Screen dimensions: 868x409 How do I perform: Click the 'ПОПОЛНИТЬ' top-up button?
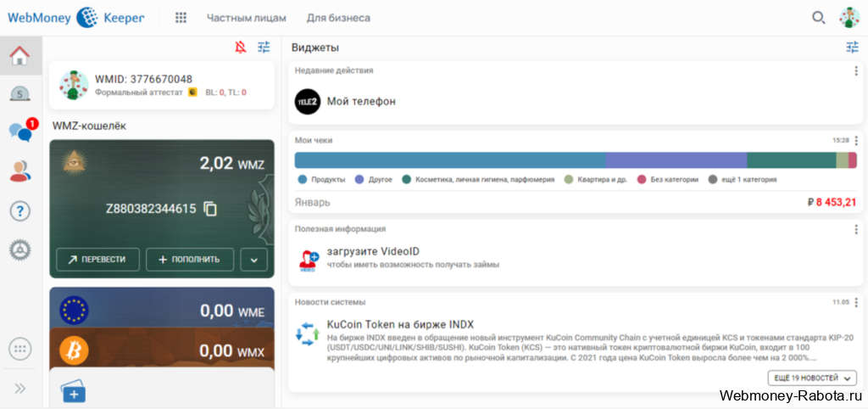tap(190, 260)
